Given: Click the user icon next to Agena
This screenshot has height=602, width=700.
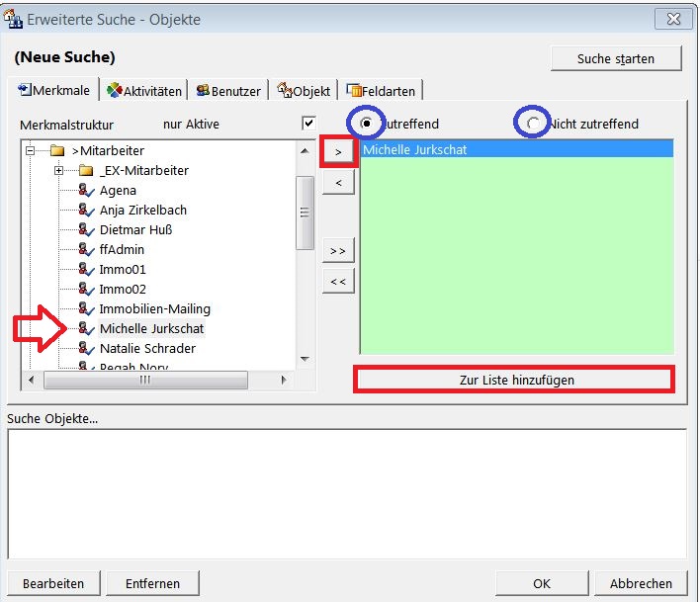Looking at the screenshot, I should 86,191.
